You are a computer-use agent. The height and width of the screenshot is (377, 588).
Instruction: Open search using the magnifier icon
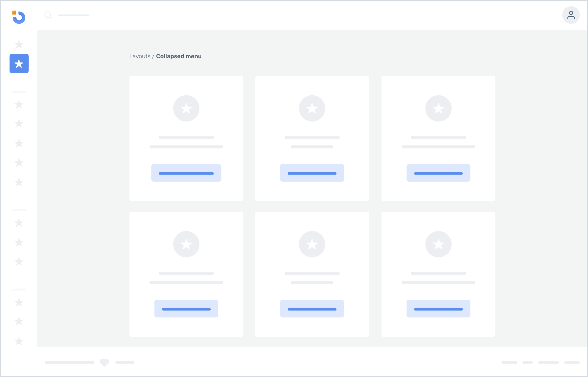(48, 15)
